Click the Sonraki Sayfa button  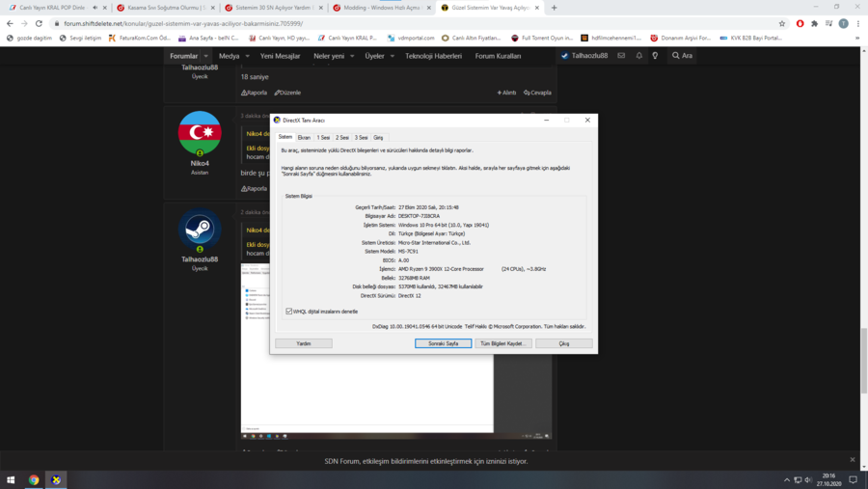click(x=444, y=343)
